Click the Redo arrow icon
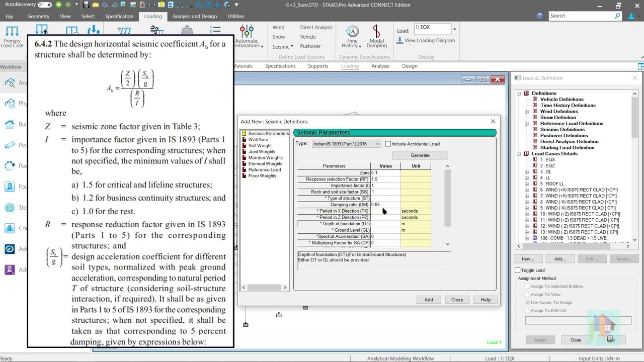This screenshot has width=644, height=362. 114,5
